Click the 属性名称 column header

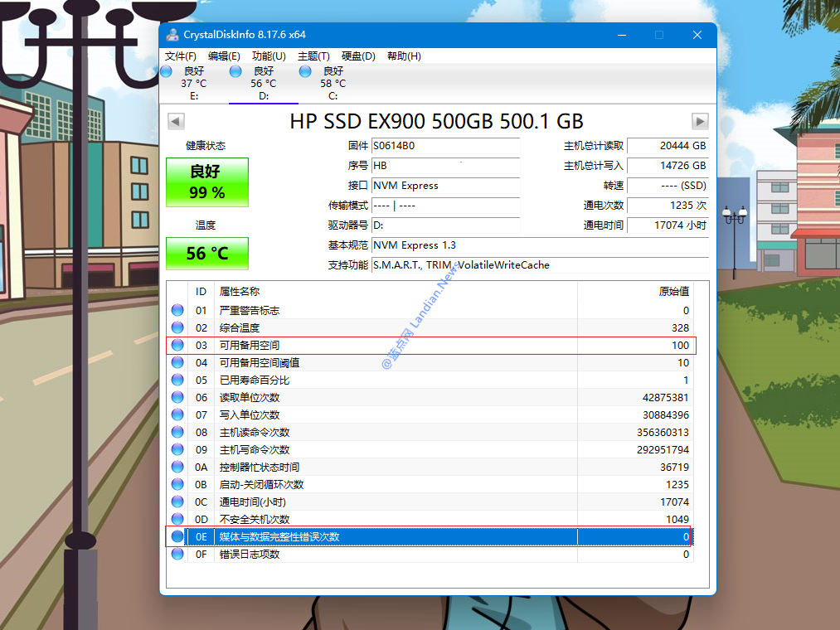click(396, 292)
